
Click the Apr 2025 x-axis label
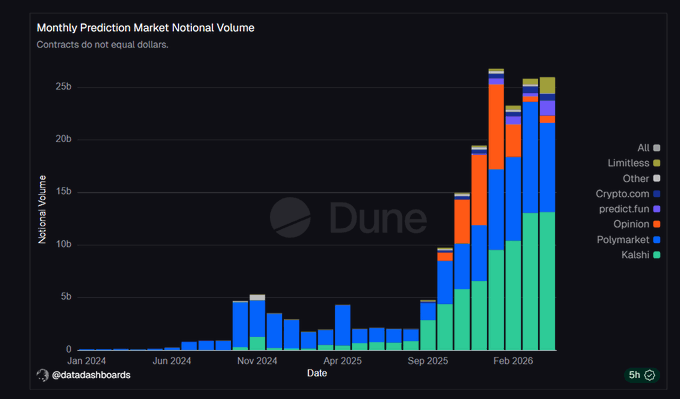[x=342, y=361]
